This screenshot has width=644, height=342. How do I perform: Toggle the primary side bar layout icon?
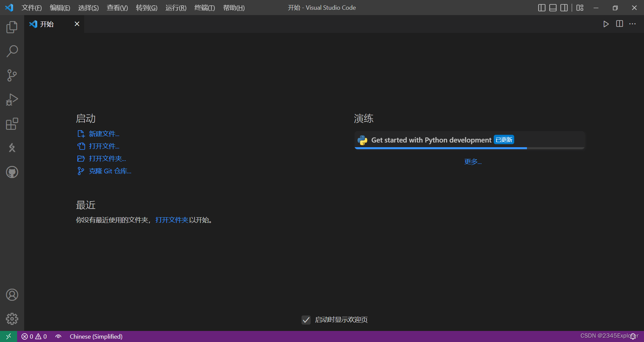(x=542, y=8)
